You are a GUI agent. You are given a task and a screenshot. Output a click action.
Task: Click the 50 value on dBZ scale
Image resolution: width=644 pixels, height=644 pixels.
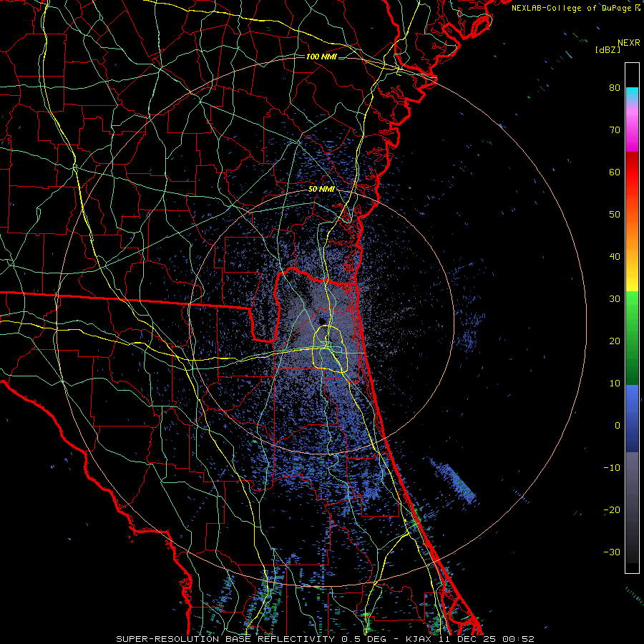click(615, 215)
